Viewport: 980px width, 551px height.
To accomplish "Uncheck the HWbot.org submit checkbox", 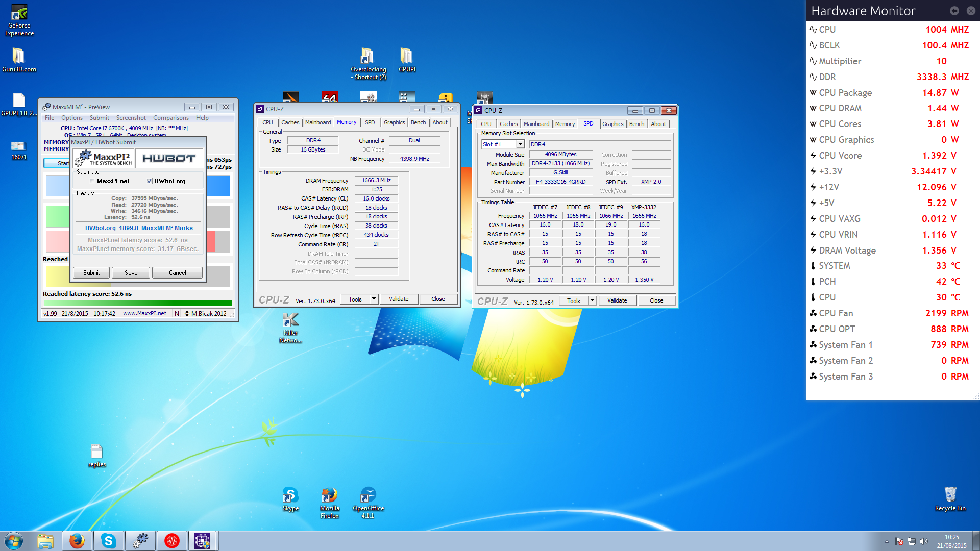I will [149, 181].
